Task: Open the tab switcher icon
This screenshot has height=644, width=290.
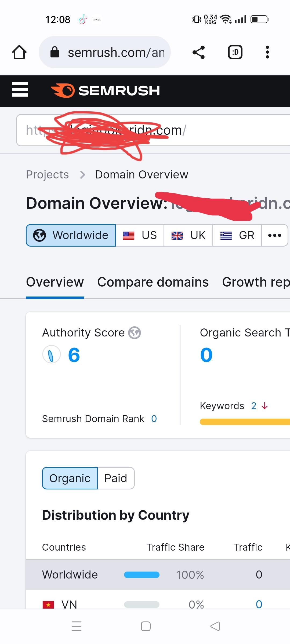Action: 235,52
